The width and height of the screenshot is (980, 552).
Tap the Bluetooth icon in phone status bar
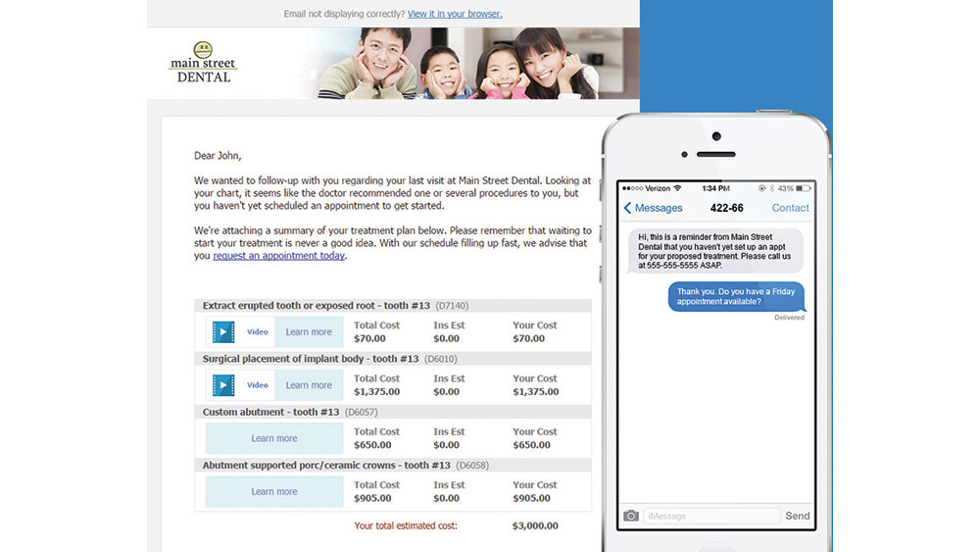[x=772, y=188]
